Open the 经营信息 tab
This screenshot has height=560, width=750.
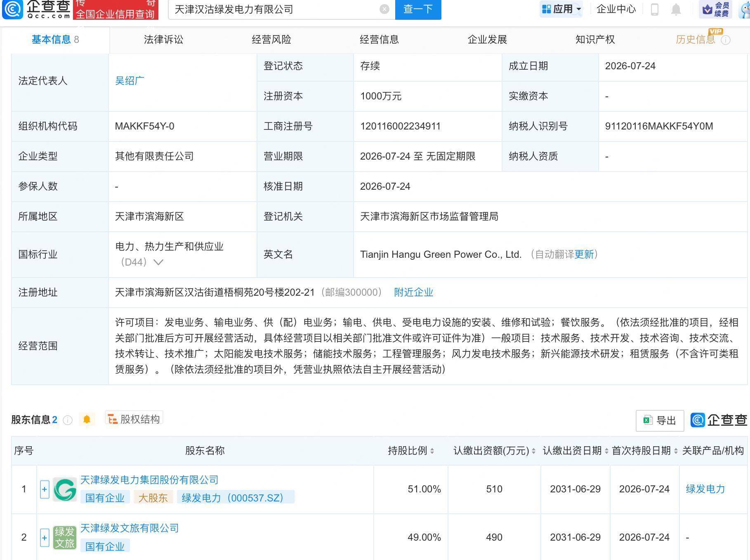pos(379,40)
